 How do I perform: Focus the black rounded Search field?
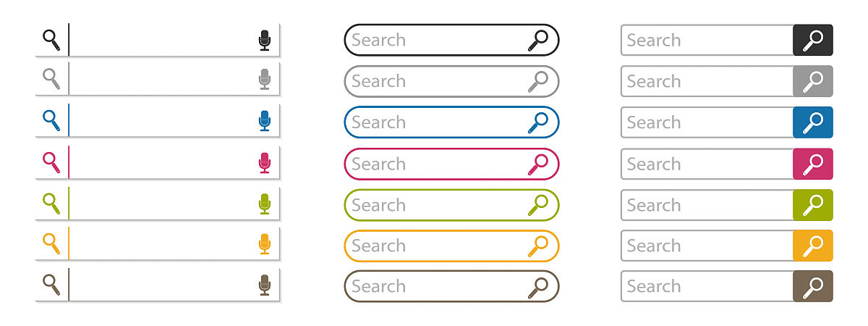[451, 40]
